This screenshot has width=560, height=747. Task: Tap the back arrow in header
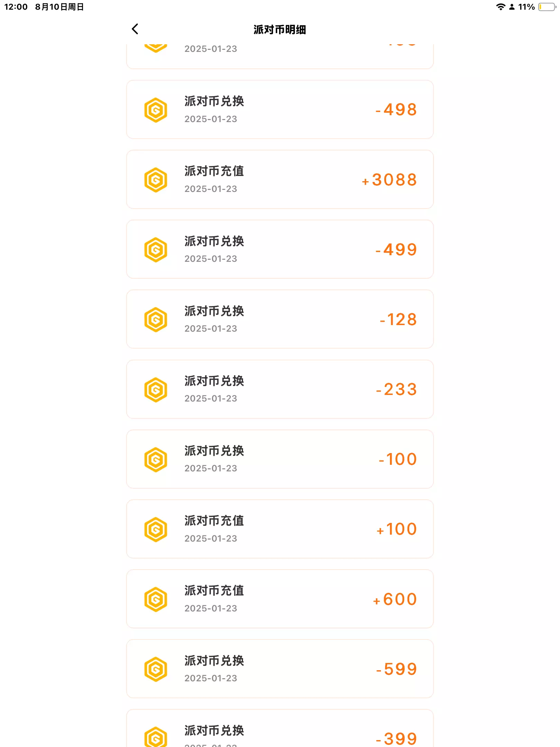click(x=135, y=29)
